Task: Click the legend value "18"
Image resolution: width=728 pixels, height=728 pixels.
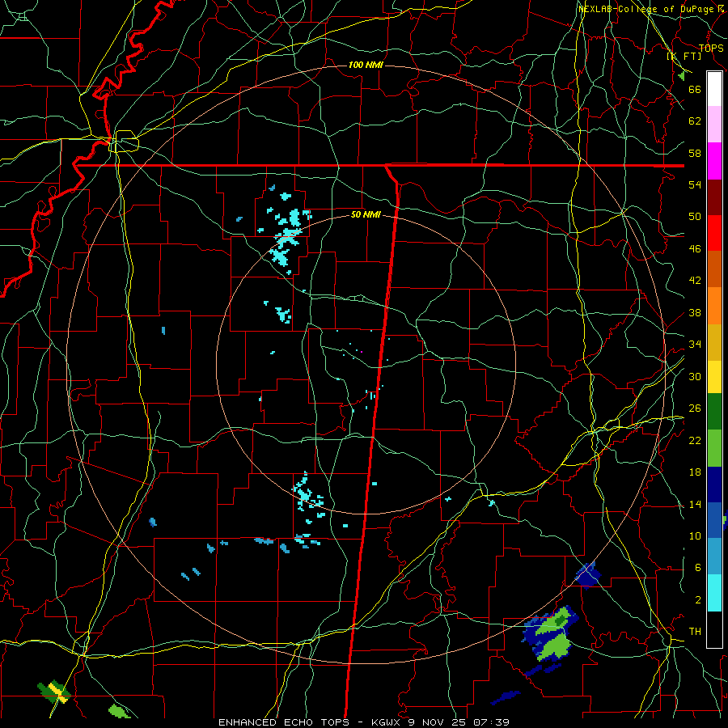Action: click(x=695, y=472)
